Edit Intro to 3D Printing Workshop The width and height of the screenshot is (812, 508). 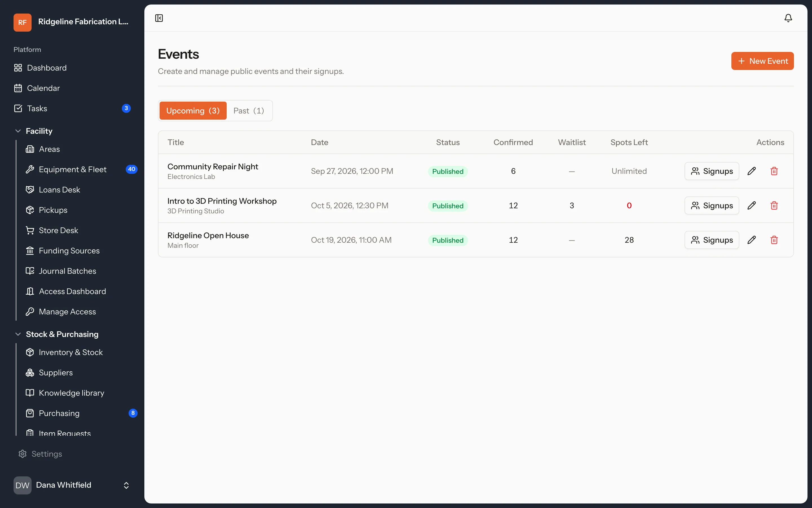[752, 206]
